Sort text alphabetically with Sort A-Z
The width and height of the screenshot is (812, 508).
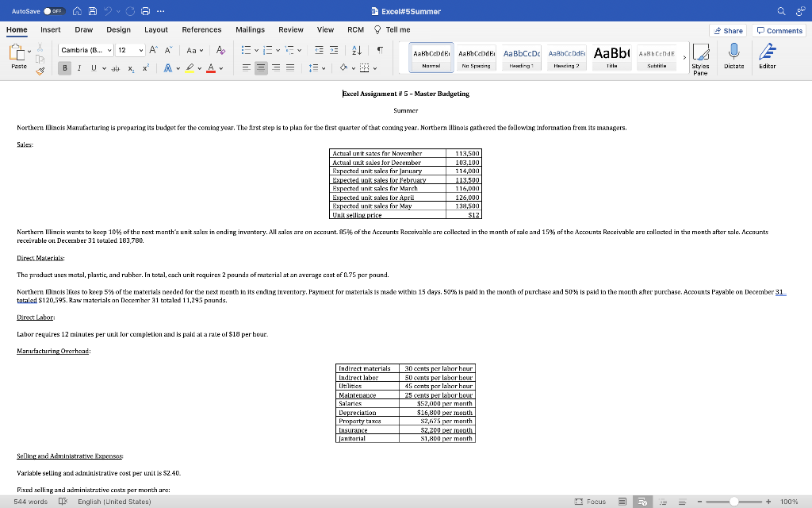[357, 50]
